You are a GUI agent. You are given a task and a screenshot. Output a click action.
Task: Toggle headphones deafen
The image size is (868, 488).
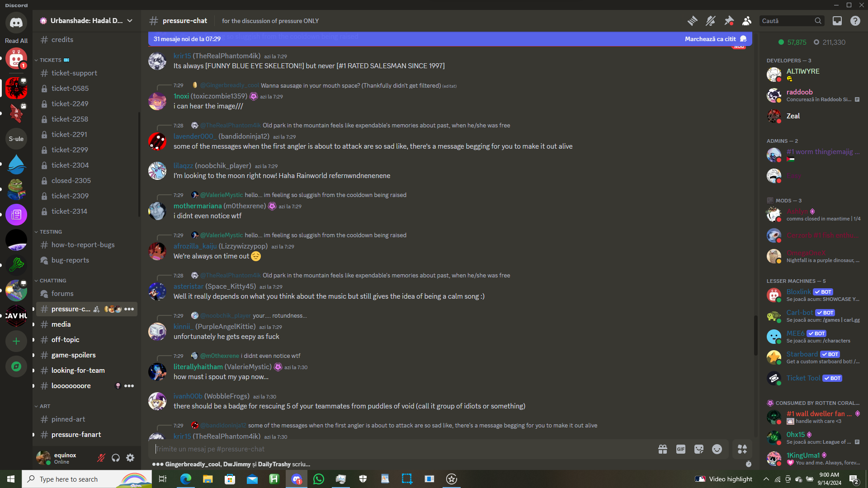click(x=116, y=458)
